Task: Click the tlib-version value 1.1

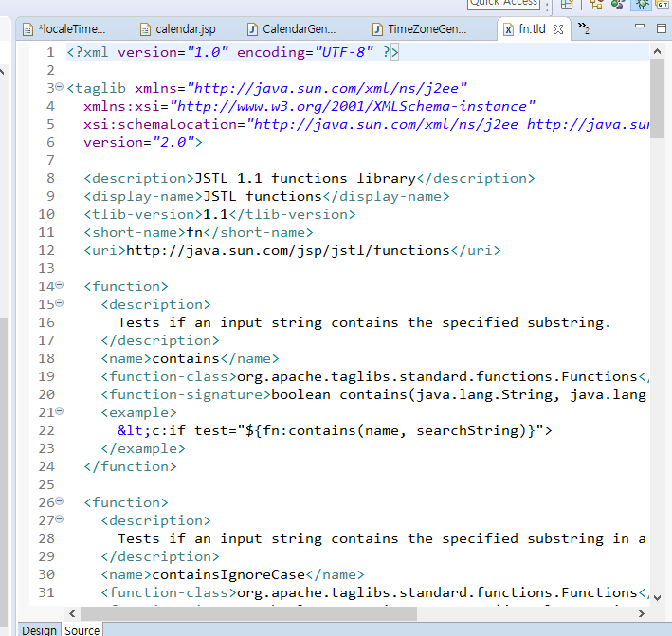Action: [215, 214]
